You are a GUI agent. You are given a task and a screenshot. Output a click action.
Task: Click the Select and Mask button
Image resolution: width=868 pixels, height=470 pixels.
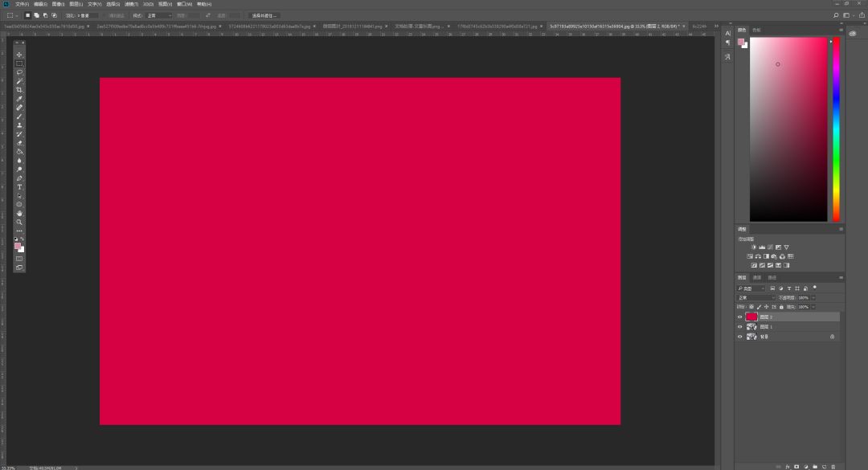pyautogui.click(x=264, y=15)
